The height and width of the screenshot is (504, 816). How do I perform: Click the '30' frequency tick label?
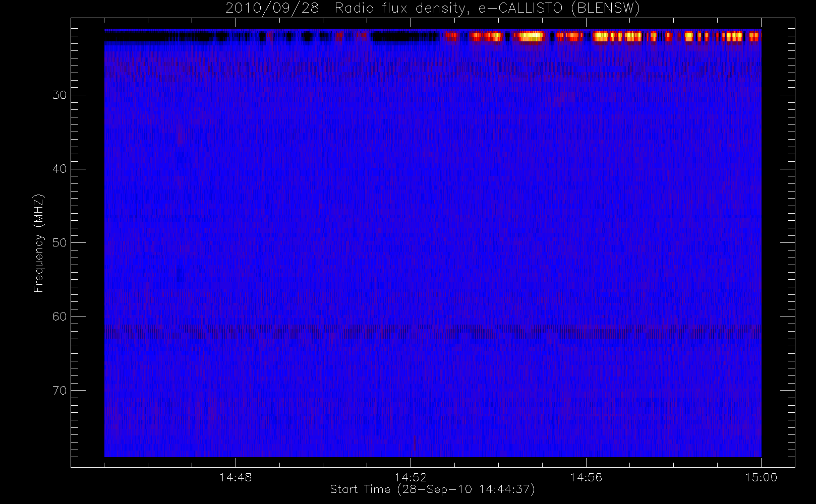[x=60, y=95]
